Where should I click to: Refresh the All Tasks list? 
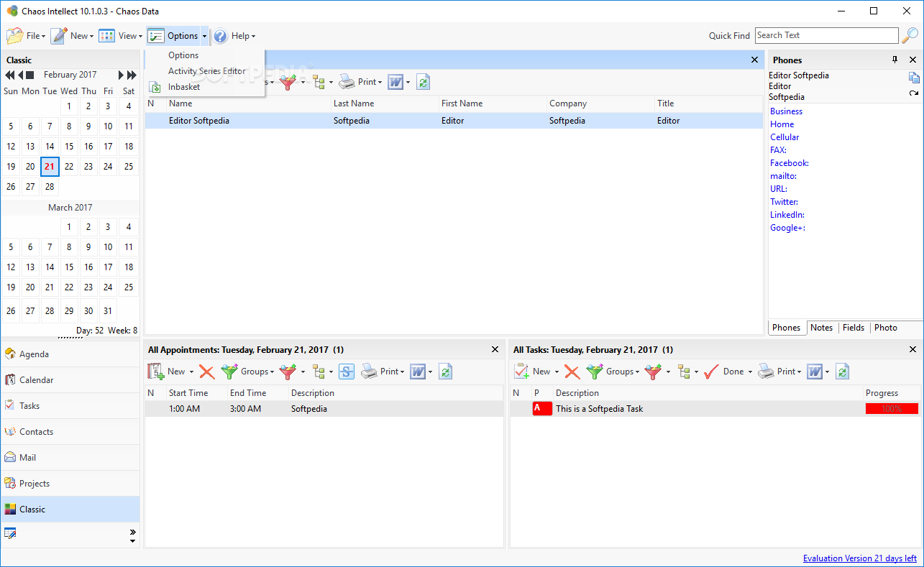tap(843, 372)
